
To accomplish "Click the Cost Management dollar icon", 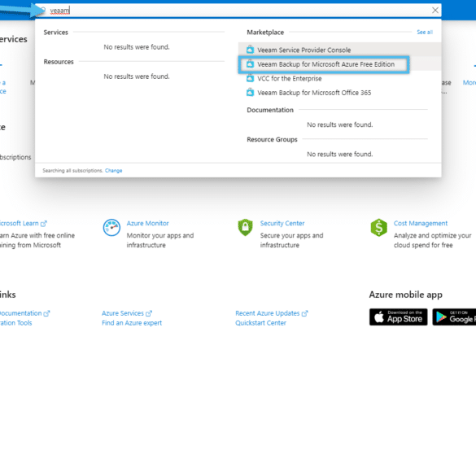I will tap(379, 227).
